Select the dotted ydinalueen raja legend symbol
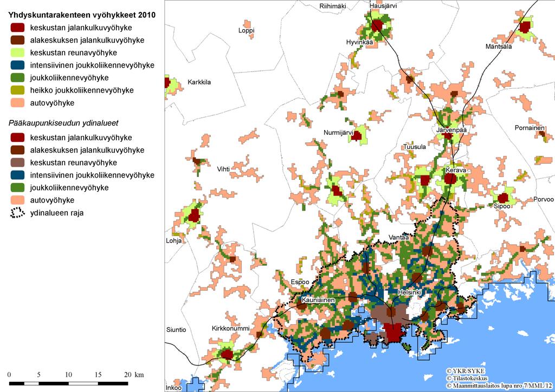This screenshot has height=392, width=555. 17,213
